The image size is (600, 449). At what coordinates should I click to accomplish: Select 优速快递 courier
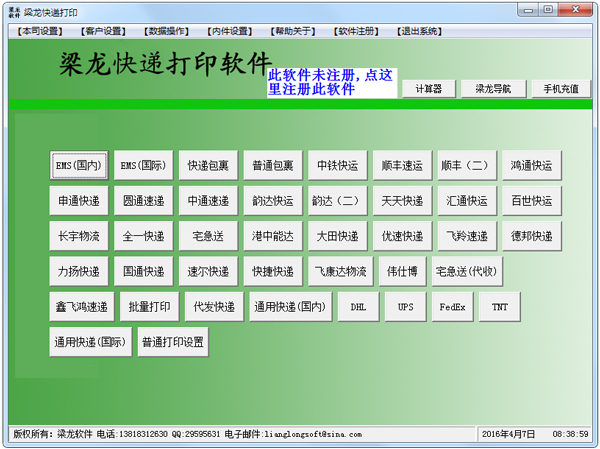(x=402, y=236)
